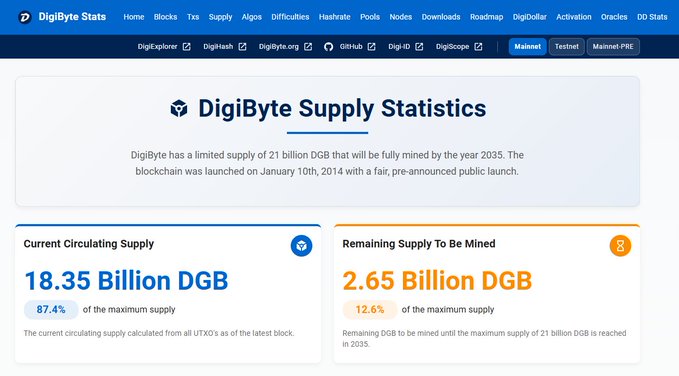The height and width of the screenshot is (376, 679).
Task: Open external link icon beside DigiExplorer
Action: point(187,47)
